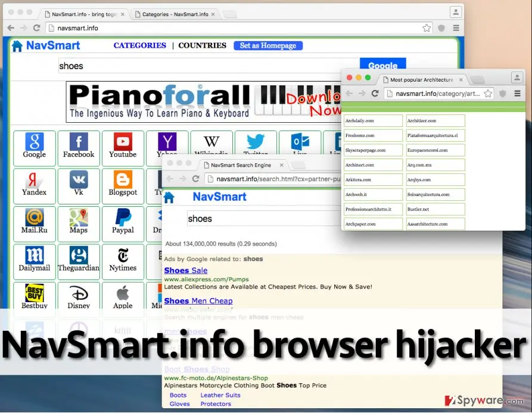Click the architecture window address bar
Image resolution: width=532 pixels, height=413 pixels.
(x=438, y=94)
